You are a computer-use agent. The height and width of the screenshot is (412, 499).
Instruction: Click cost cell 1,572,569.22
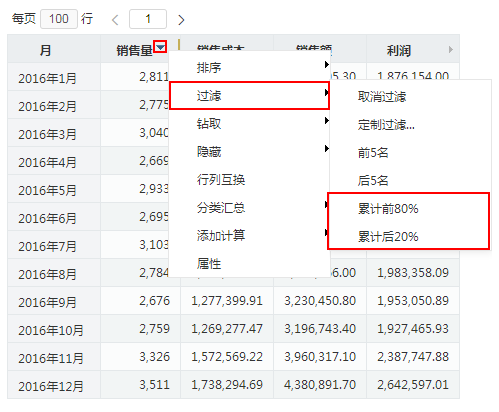pyautogui.click(x=227, y=357)
